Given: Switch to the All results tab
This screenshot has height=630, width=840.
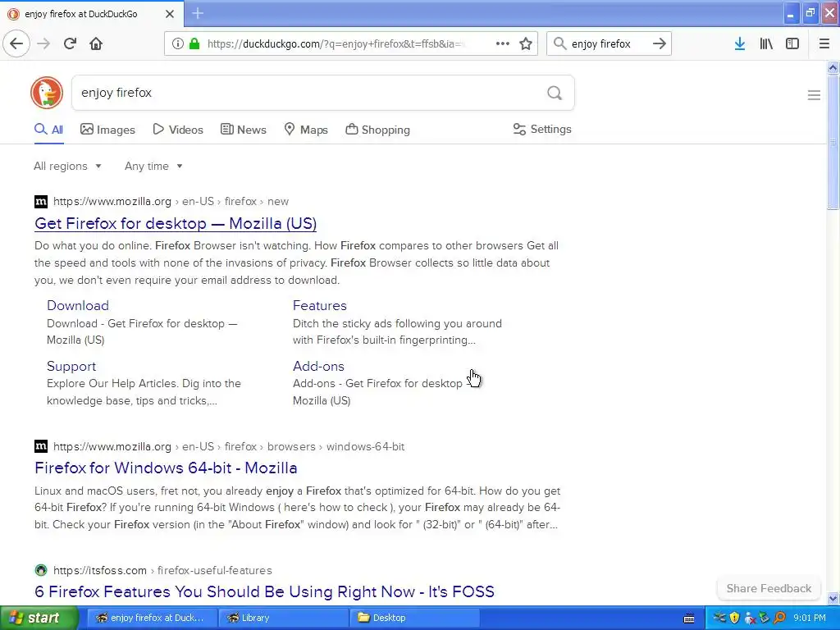Looking at the screenshot, I should click(48, 130).
